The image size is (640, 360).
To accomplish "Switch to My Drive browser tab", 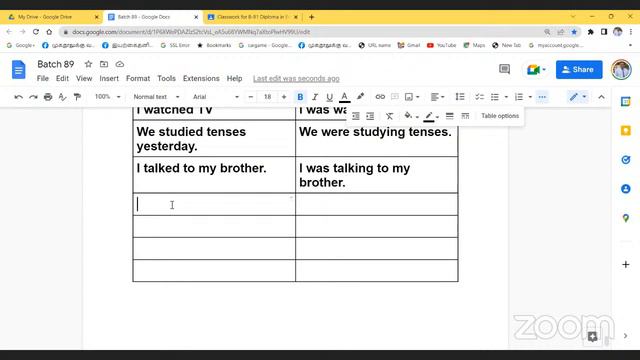I will (52, 17).
